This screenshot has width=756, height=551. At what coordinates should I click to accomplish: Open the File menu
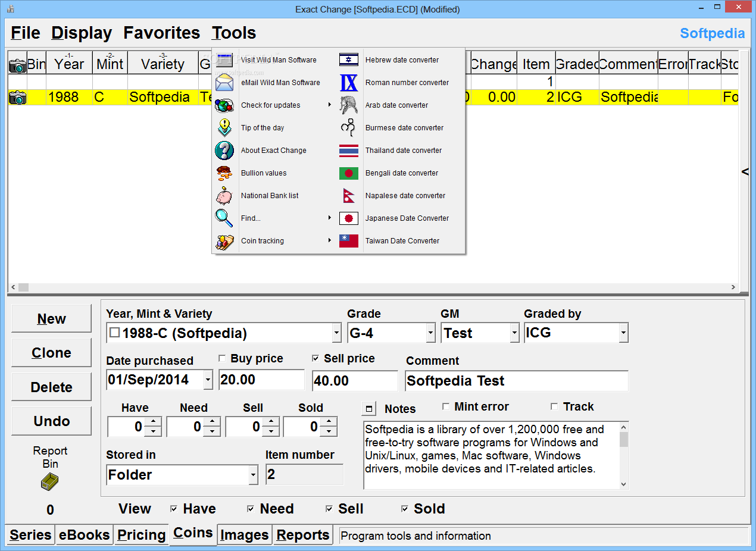(x=26, y=33)
